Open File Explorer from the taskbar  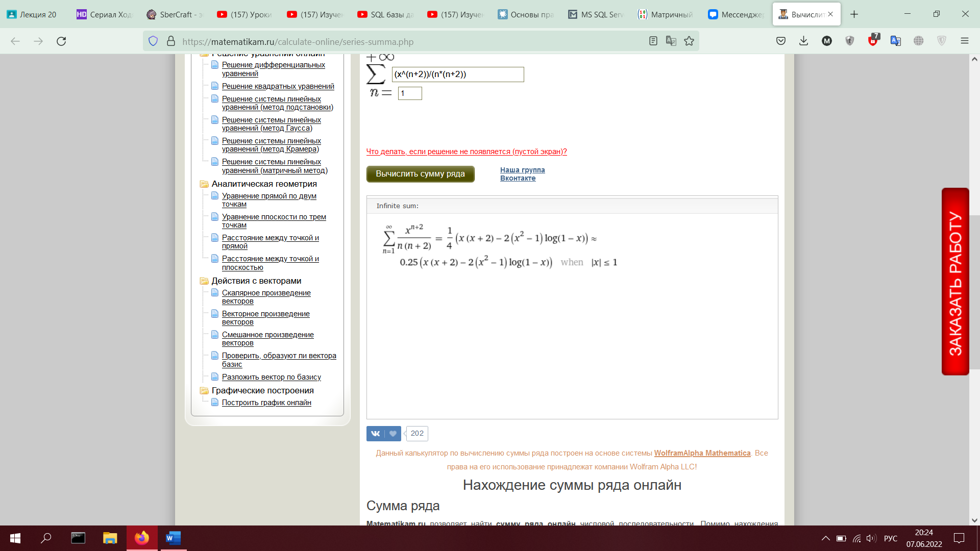pyautogui.click(x=110, y=538)
